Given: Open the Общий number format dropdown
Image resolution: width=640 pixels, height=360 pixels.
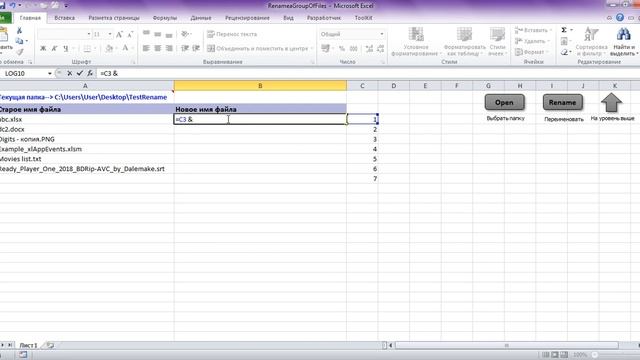Looking at the screenshot, I should (382, 34).
